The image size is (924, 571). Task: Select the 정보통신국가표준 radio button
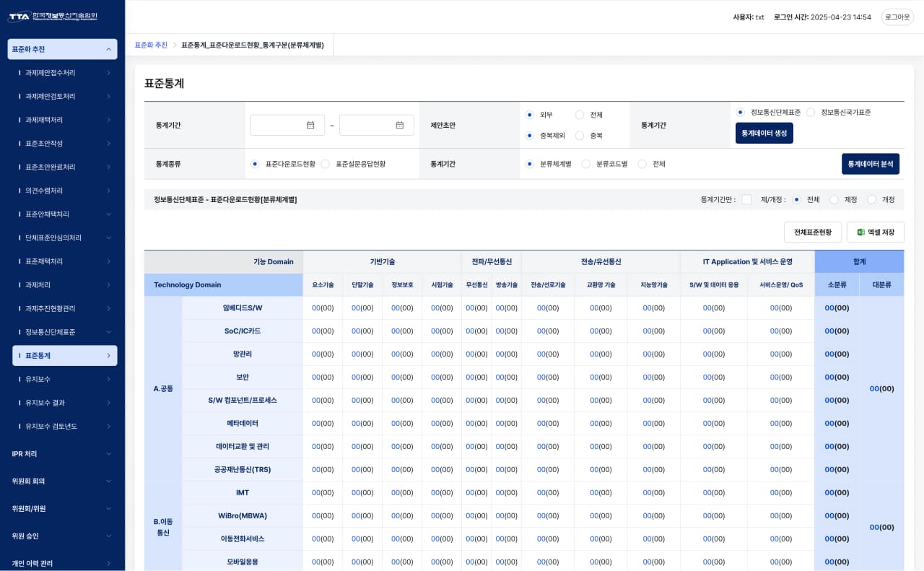pos(811,113)
